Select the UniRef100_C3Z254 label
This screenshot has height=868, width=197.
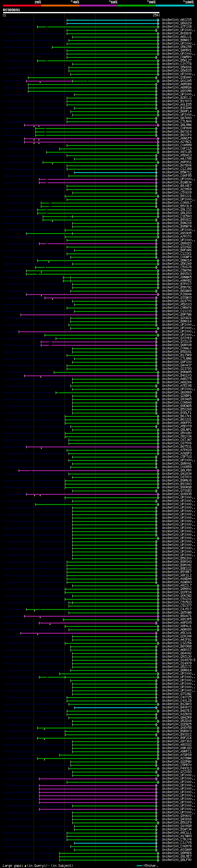point(177,643)
